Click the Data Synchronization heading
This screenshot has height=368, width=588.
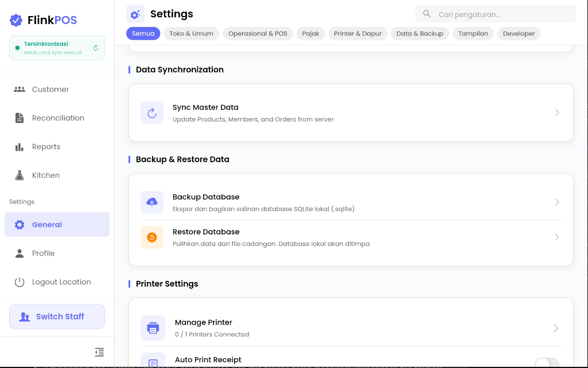tap(180, 70)
